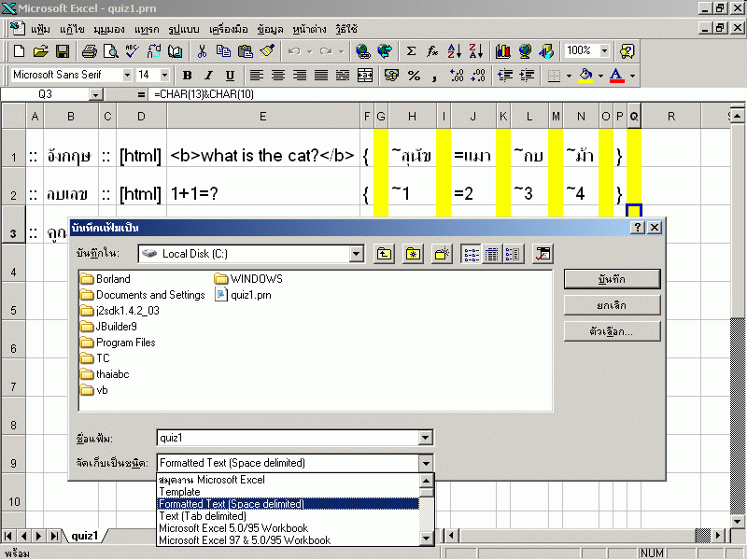Screen dimensions: 747x560
Task: Open the font size 14 dropdown
Action: (165, 75)
